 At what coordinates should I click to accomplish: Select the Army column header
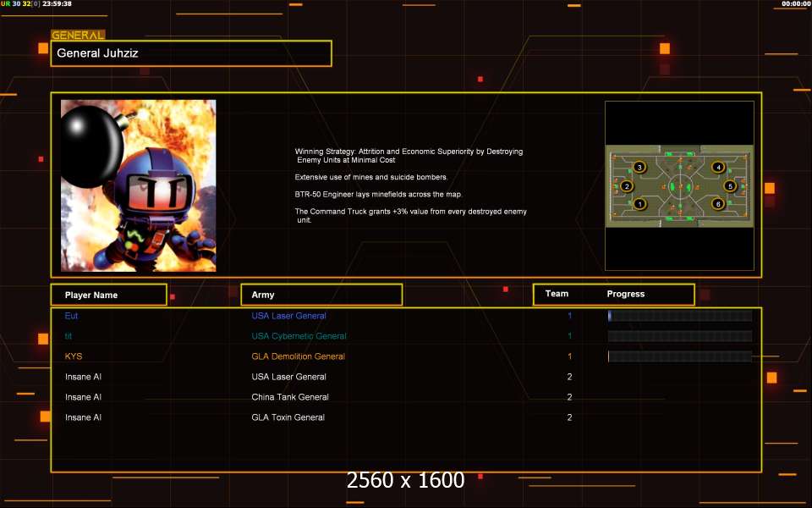tap(321, 295)
